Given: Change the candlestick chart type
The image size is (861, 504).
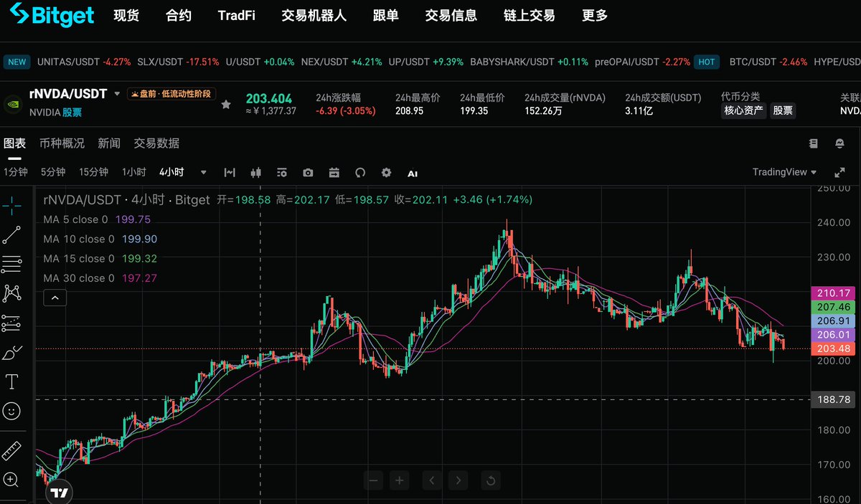Looking at the screenshot, I should coord(255,173).
